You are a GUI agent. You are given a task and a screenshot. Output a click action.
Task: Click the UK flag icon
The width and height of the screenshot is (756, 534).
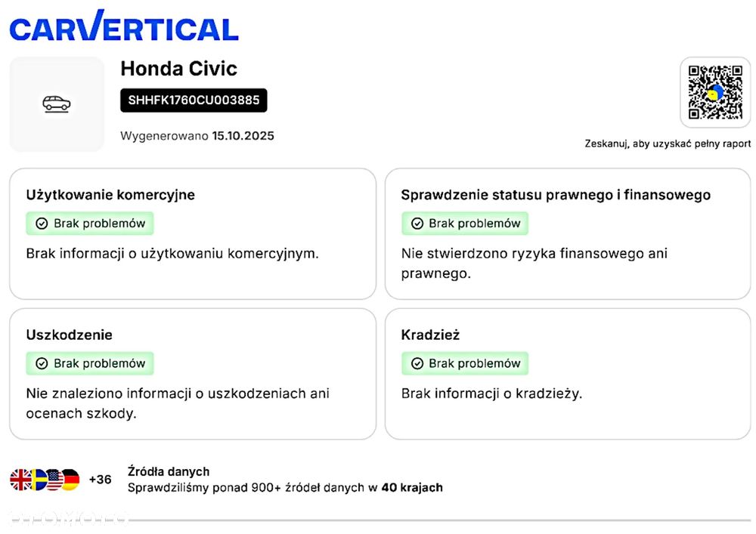20,480
